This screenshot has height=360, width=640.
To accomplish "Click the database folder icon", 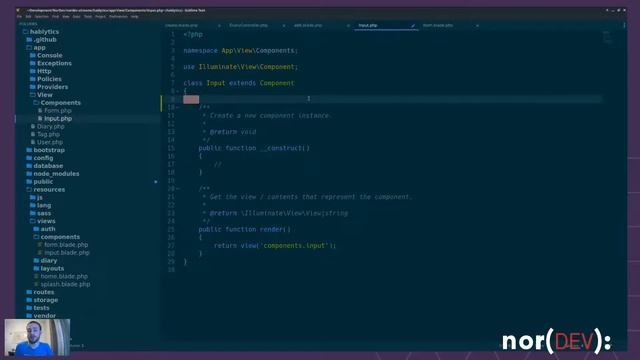I will pyautogui.click(x=29, y=166).
